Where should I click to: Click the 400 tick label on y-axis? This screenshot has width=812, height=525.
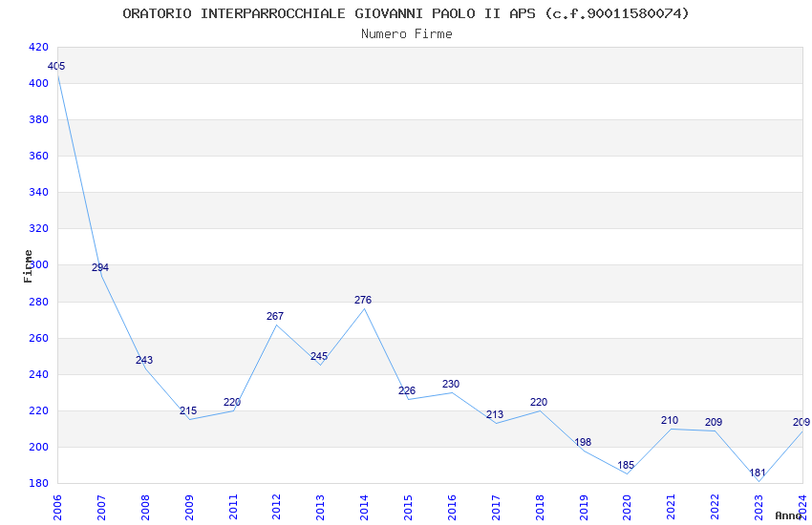coord(38,83)
